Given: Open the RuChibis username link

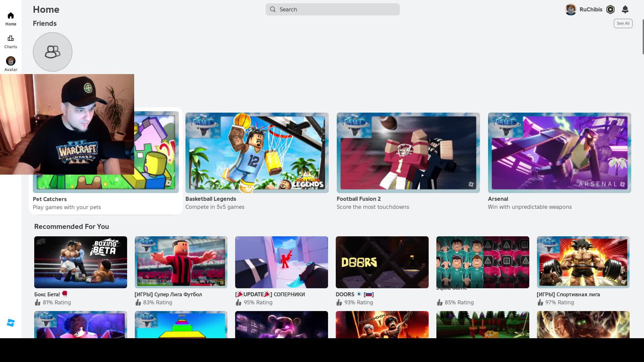Looking at the screenshot, I should click(591, 9).
